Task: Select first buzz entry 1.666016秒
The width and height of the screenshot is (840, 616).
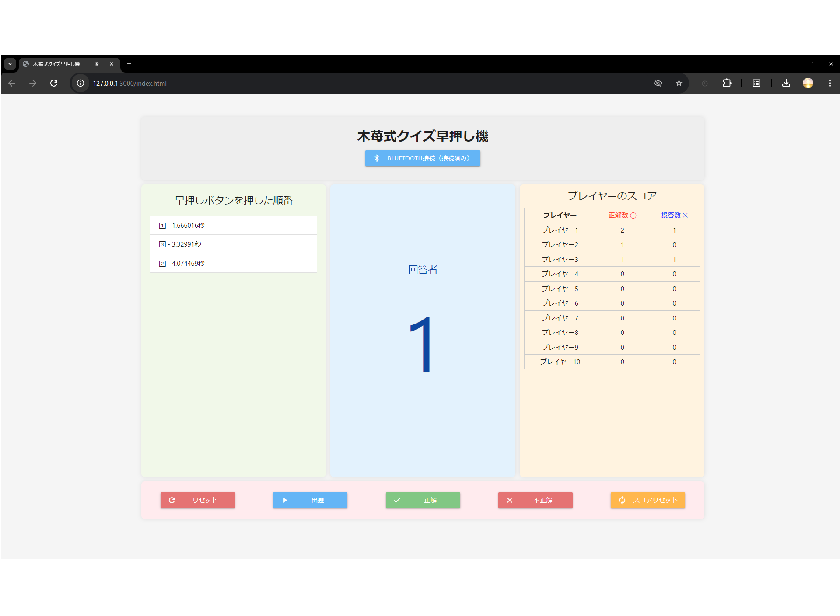Action: (233, 226)
